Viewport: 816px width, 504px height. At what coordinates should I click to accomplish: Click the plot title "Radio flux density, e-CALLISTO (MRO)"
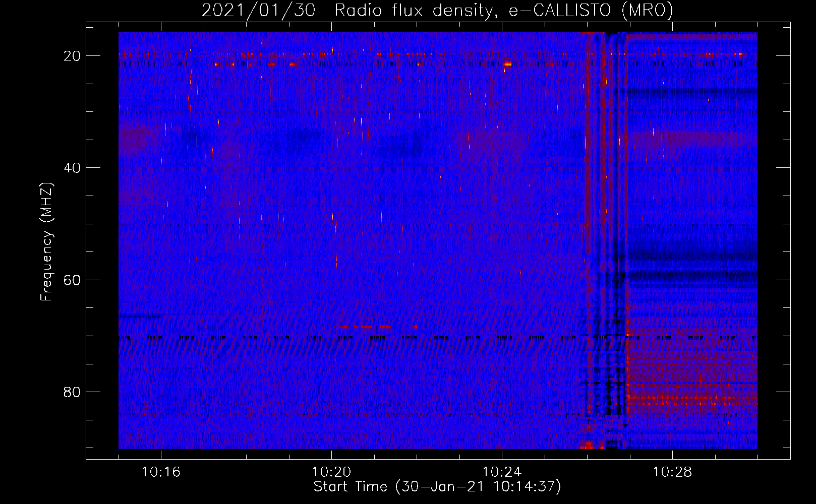503,11
